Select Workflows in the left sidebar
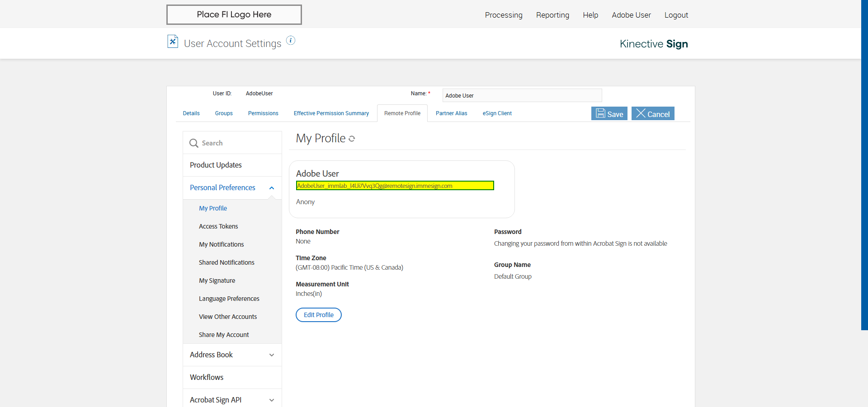Viewport: 868px width, 407px height. point(207,377)
